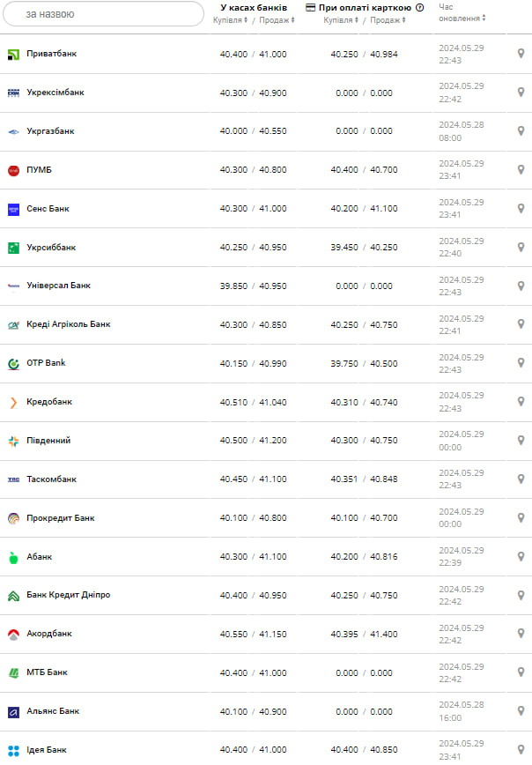Click the ПУМБ red logo icon
This screenshot has width=532, height=765.
click(13, 170)
